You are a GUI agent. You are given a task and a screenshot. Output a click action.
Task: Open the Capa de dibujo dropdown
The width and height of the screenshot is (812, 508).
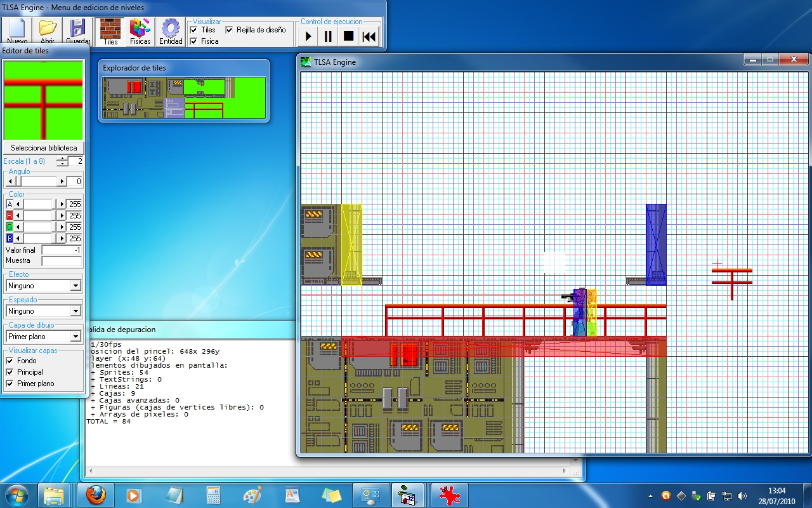click(75, 337)
